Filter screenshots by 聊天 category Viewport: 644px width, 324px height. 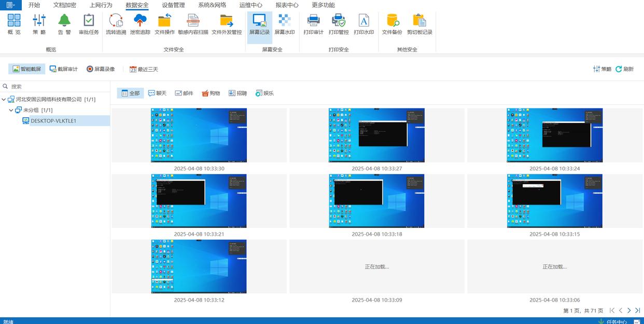tap(157, 93)
